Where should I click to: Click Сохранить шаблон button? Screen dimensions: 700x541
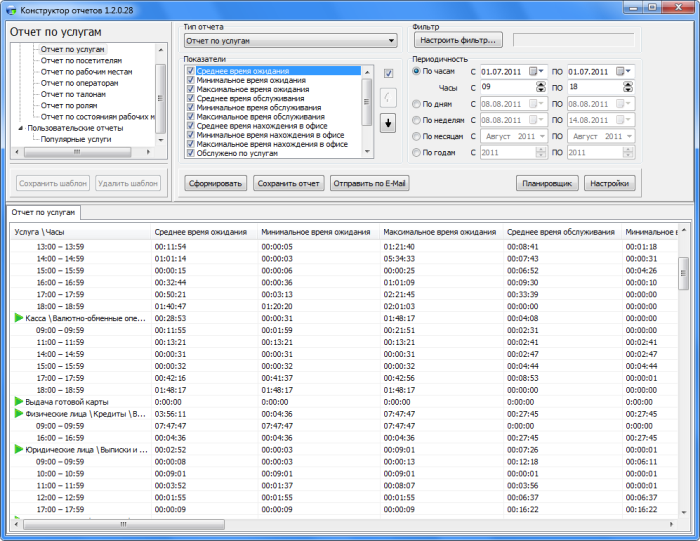tap(53, 183)
